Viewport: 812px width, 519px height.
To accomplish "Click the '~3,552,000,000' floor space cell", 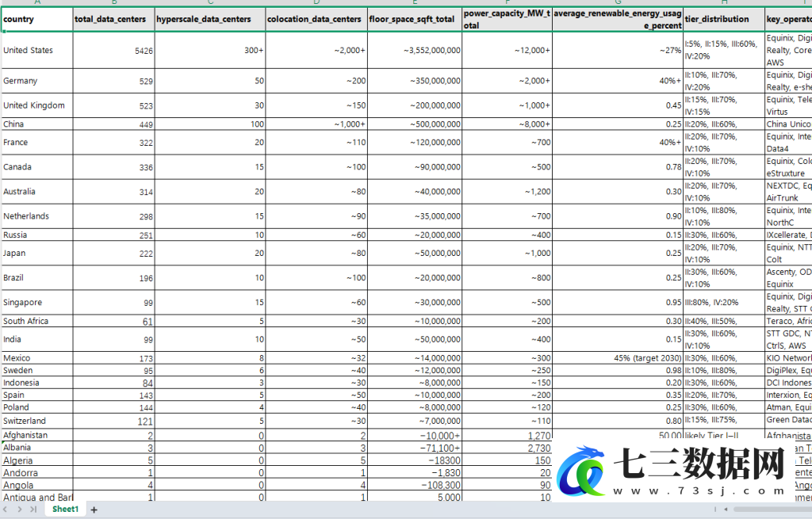I will (415, 50).
